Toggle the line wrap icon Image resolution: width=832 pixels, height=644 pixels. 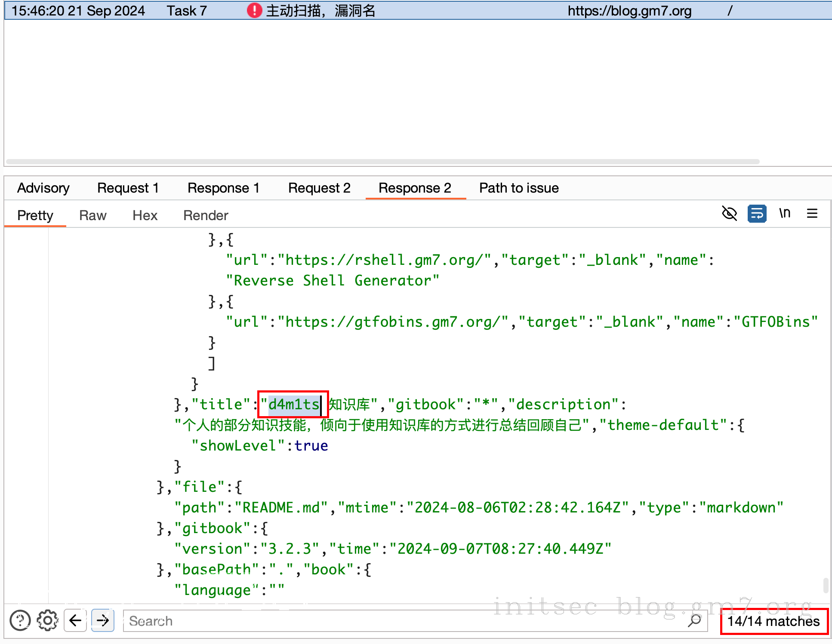(x=757, y=213)
